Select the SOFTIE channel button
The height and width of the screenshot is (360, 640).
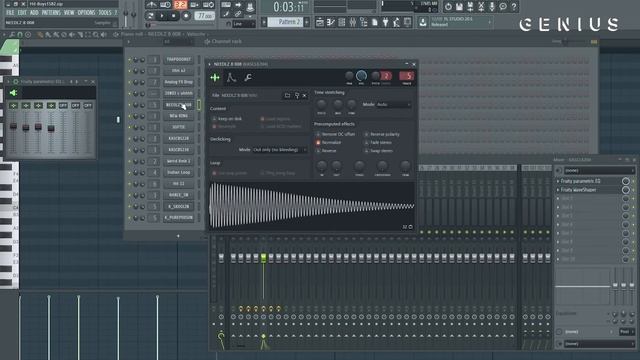[x=178, y=127]
